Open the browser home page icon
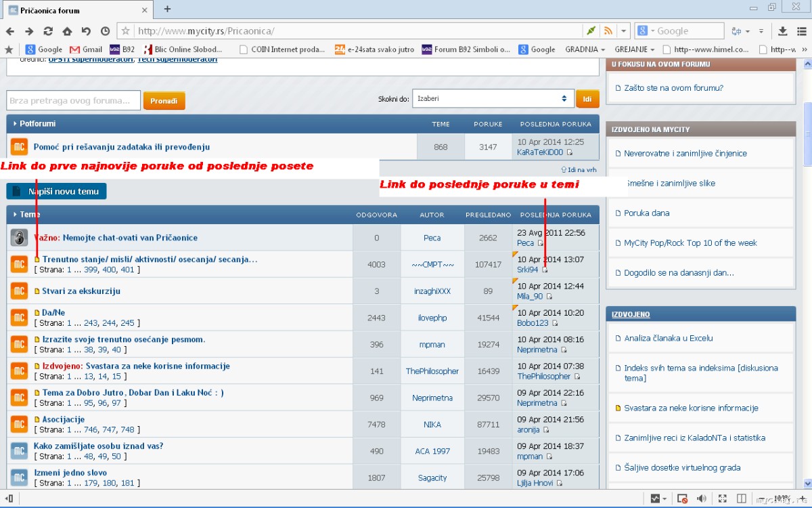The image size is (812, 508). [x=67, y=31]
